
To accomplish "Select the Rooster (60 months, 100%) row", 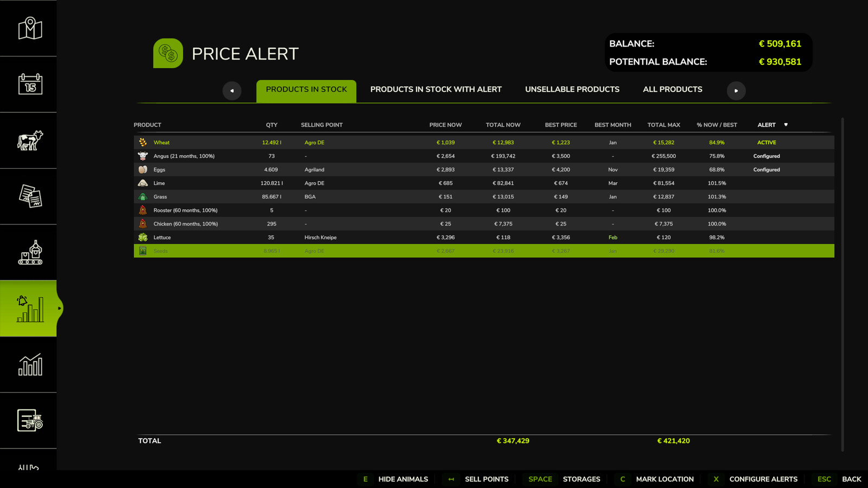I will (x=484, y=210).
